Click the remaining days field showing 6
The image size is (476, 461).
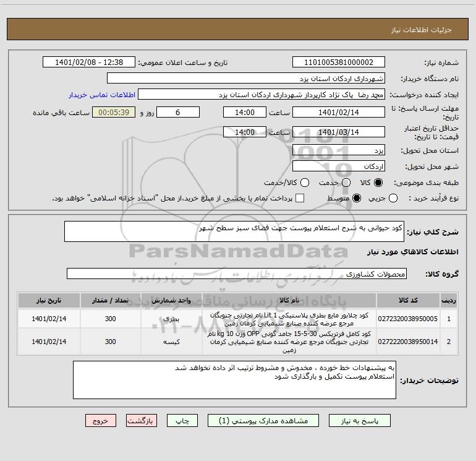tap(178, 112)
